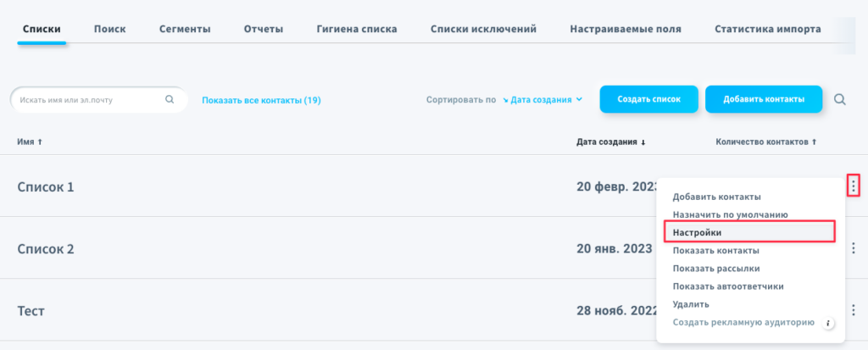Viewport: 868px width, 350px height.
Task: Choose Назначить по умолчанию in the menu
Action: pyautogui.click(x=730, y=214)
